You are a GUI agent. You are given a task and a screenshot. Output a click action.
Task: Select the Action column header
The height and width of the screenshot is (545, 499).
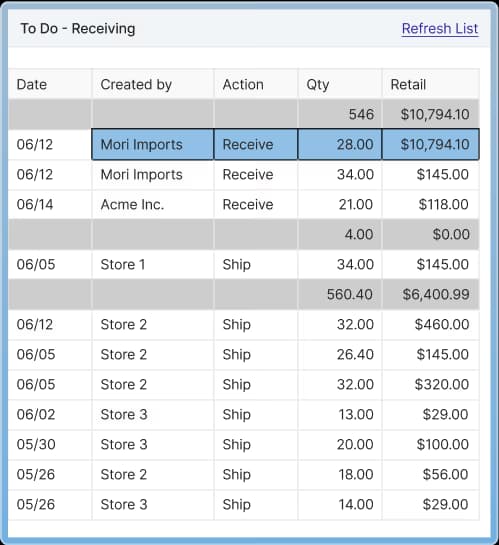[x=256, y=84]
